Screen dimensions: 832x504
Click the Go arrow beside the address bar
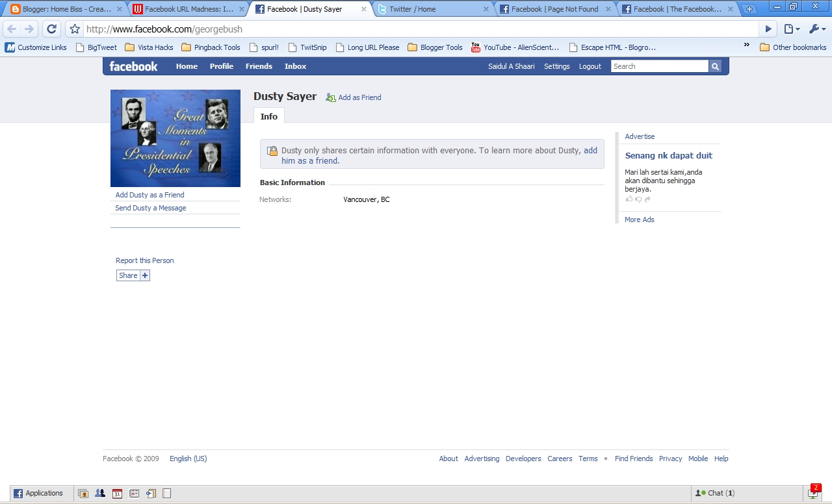point(768,29)
